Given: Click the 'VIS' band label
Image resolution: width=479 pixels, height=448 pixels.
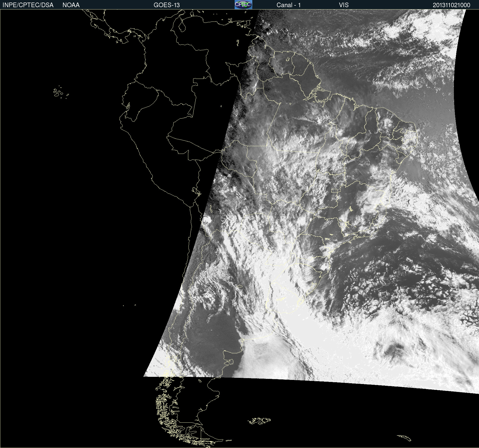Looking at the screenshot, I should click(344, 5).
